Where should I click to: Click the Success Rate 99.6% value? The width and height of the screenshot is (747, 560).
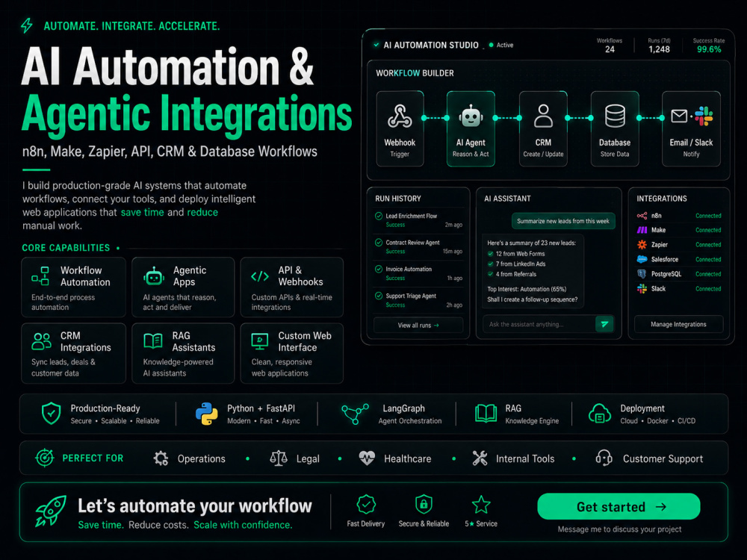pyautogui.click(x=709, y=49)
